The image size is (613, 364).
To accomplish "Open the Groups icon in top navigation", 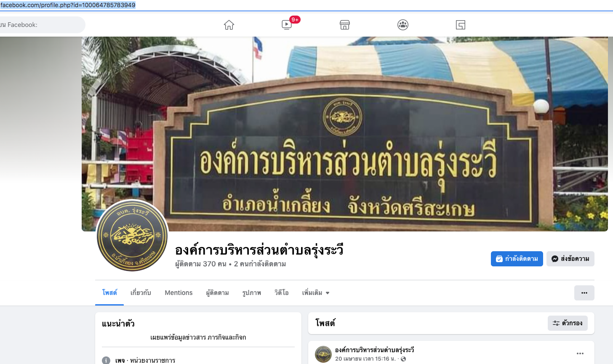I will pyautogui.click(x=403, y=25).
